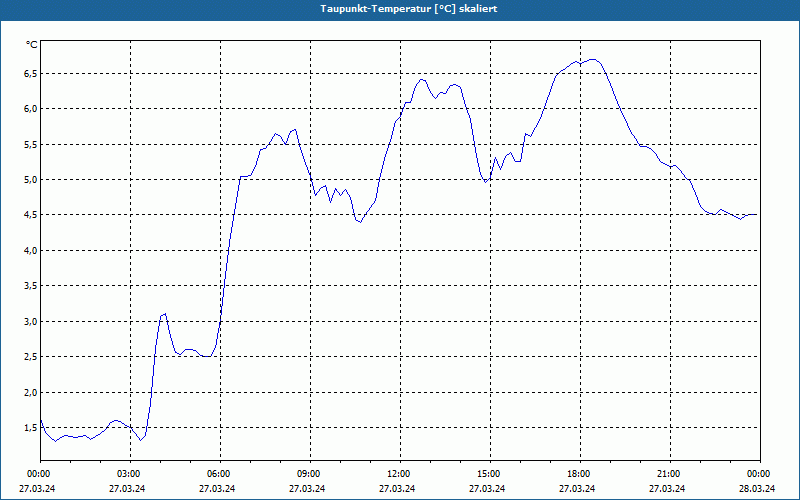Click the 5,0 y-axis value
Screen dimensions: 800x500
pos(31,180)
